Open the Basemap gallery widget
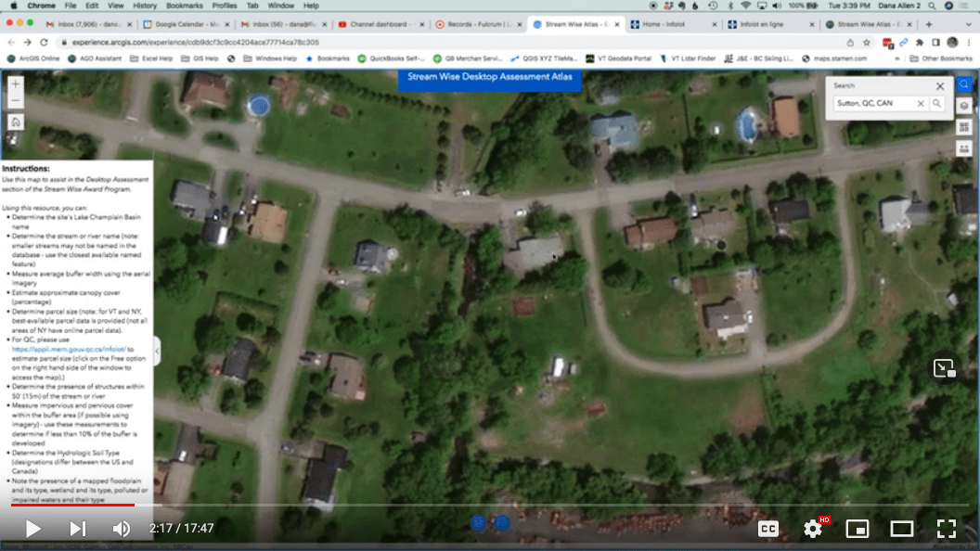The width and height of the screenshot is (980, 551). (963, 127)
